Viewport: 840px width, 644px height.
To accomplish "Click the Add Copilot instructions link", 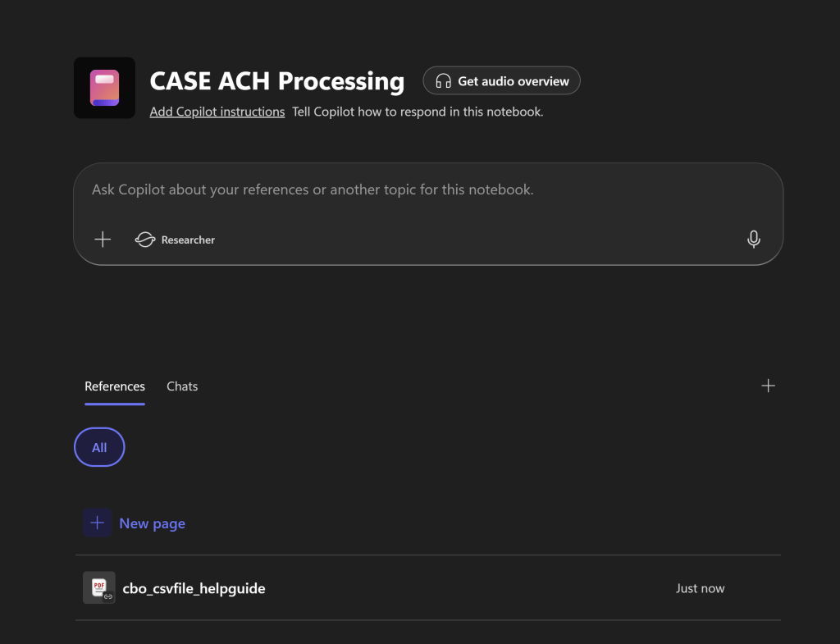I will (217, 112).
